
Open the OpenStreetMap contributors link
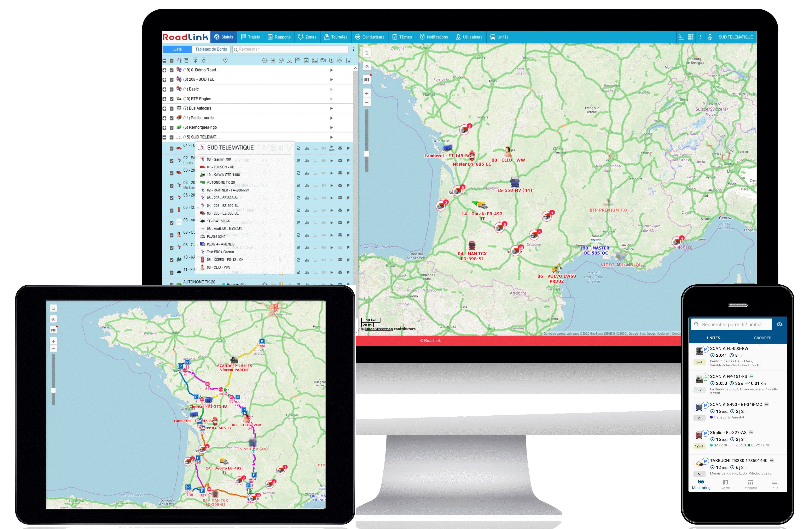tap(379, 329)
